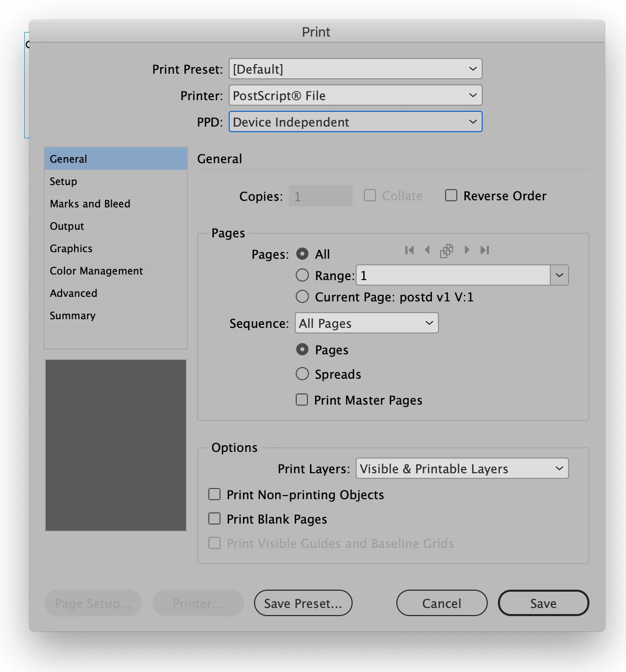626x672 pixels.
Task: Enable Print Non-printing Objects
Action: 214,494
